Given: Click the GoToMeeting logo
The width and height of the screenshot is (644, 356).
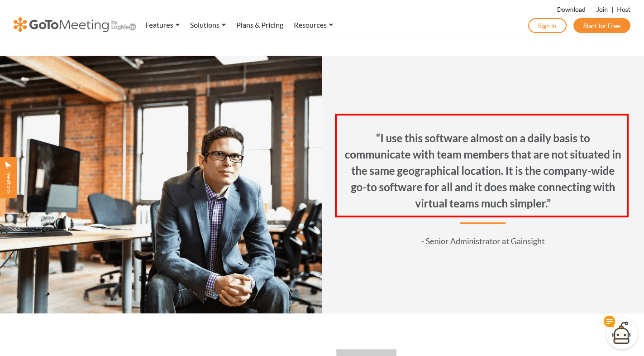Looking at the screenshot, I should point(75,24).
